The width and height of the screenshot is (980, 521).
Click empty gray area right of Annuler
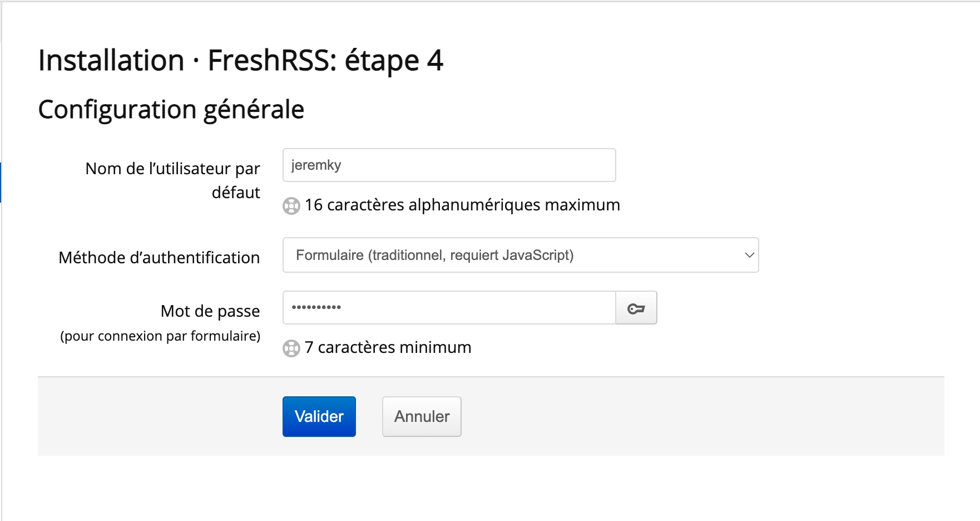click(701, 416)
